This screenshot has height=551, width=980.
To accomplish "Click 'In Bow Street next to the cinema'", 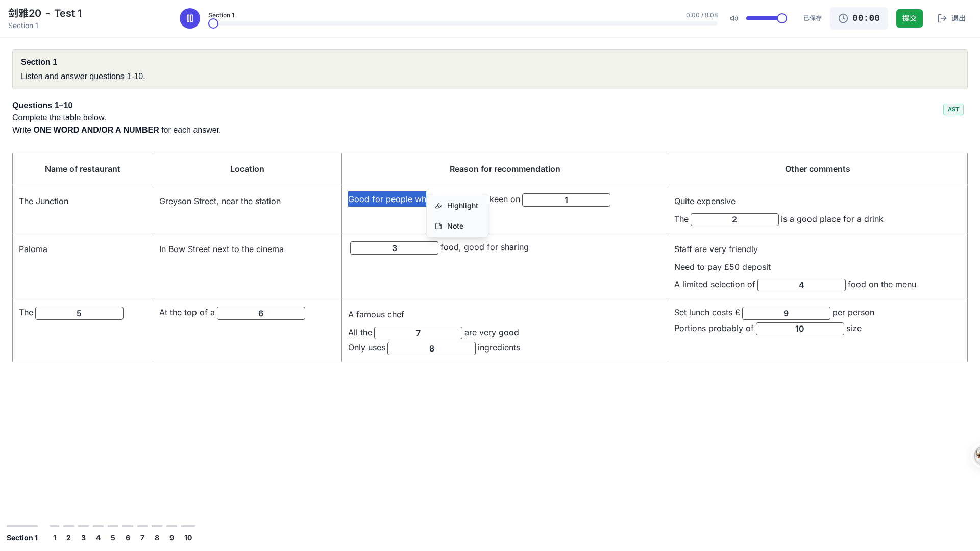I will click(x=222, y=249).
